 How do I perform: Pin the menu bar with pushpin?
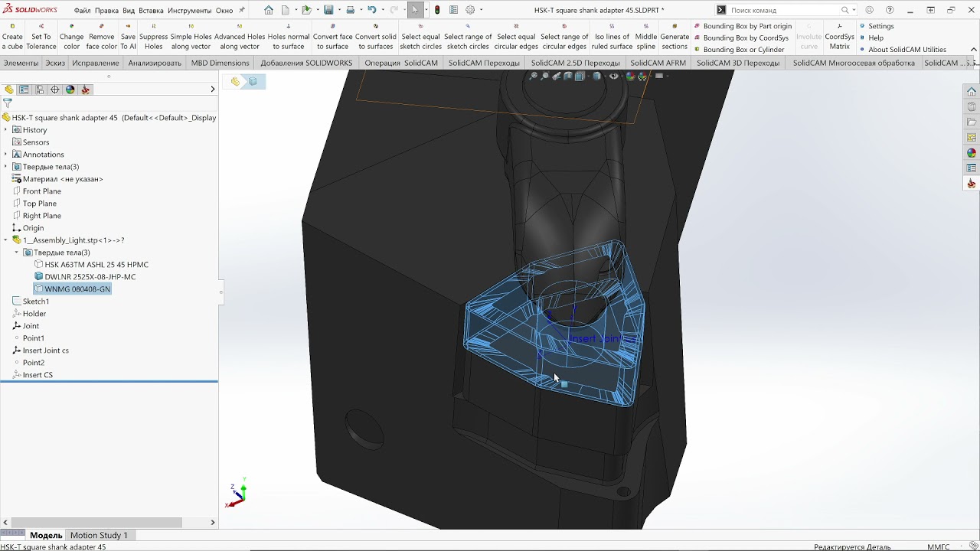point(243,10)
